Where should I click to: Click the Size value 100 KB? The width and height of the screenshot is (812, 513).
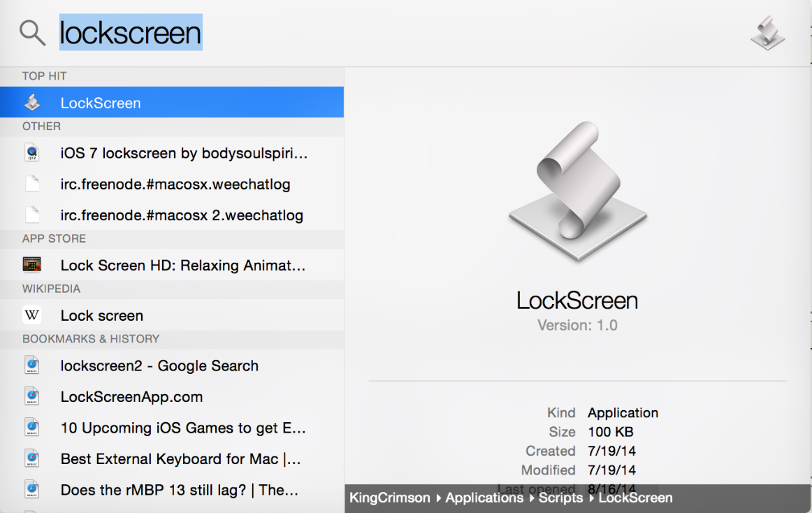pos(611,432)
